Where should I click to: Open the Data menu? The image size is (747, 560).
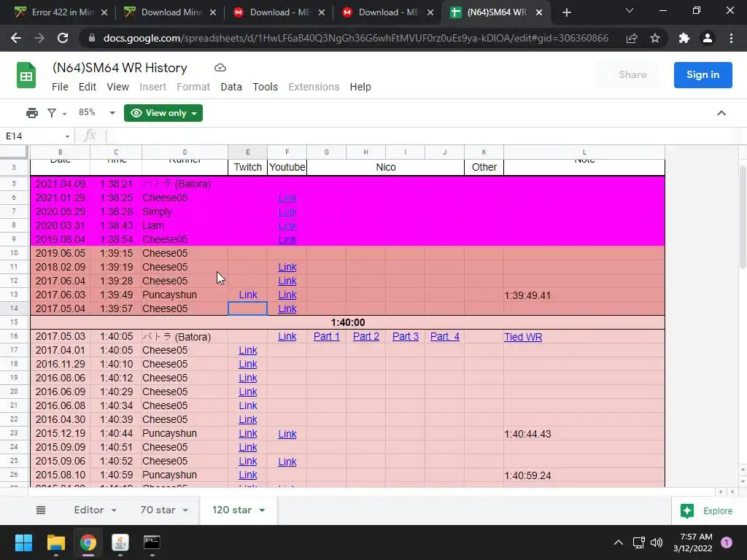tap(231, 87)
